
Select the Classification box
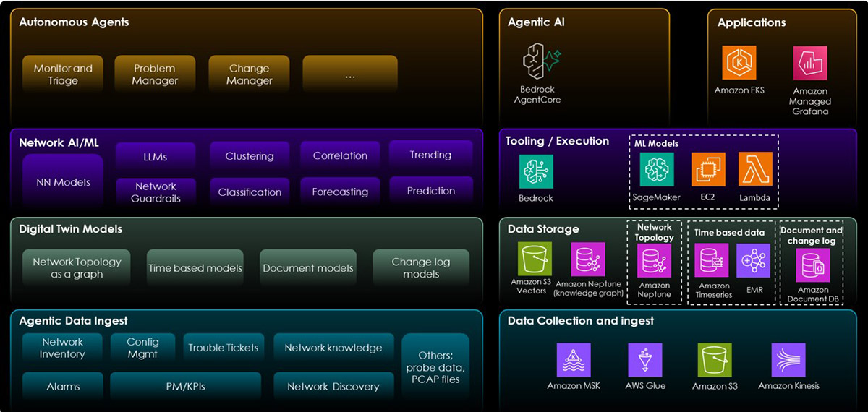tap(249, 192)
